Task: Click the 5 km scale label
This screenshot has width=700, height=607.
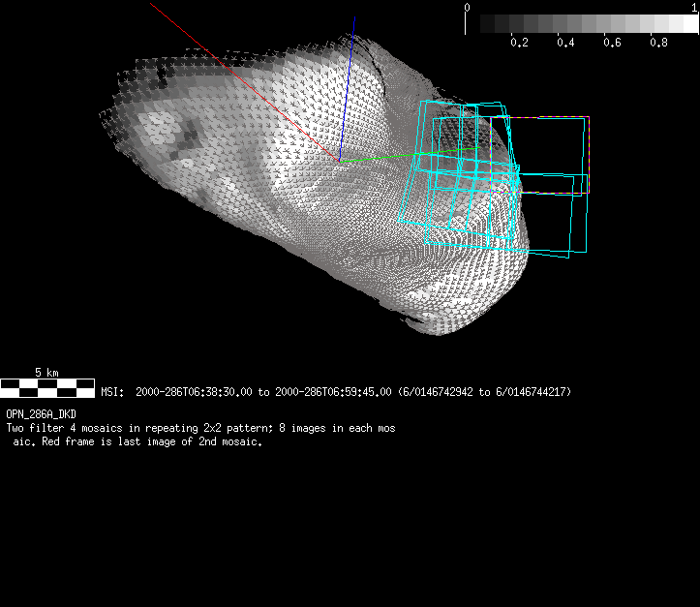Action: coord(46,373)
